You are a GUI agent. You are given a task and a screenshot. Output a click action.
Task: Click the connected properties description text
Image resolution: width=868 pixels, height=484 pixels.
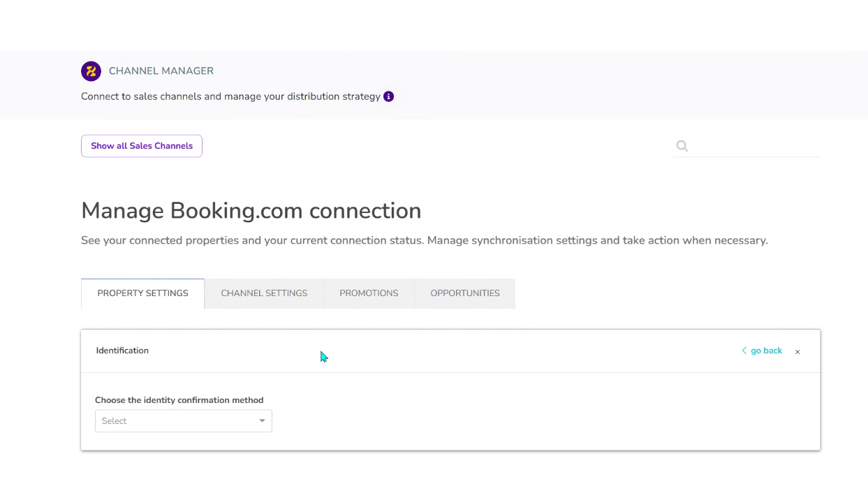point(424,240)
